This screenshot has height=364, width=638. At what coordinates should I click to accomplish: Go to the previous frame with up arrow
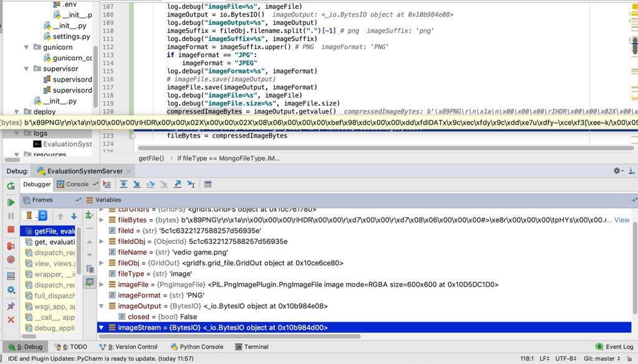coord(60,216)
